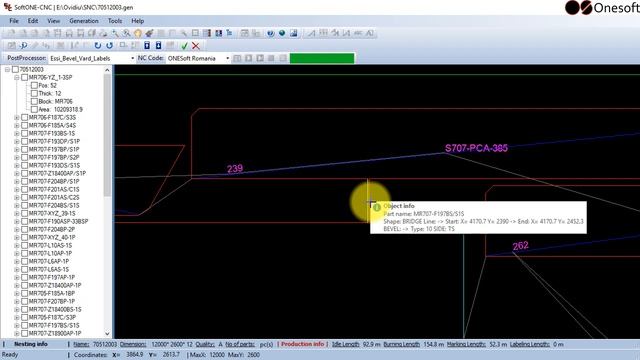640x360 pixels.
Task: Click the tree panel scroll up arrow
Action: pos(107,70)
